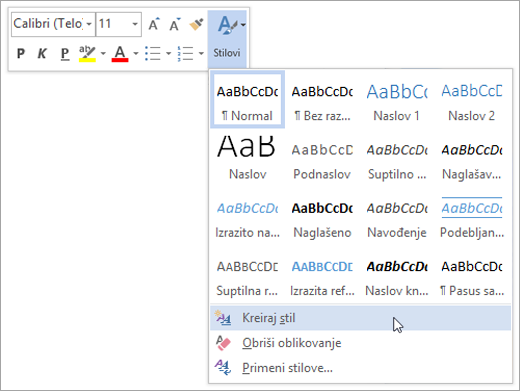This screenshot has width=520, height=391.
Task: Choose the Pasus sa... style
Action: 471,275
